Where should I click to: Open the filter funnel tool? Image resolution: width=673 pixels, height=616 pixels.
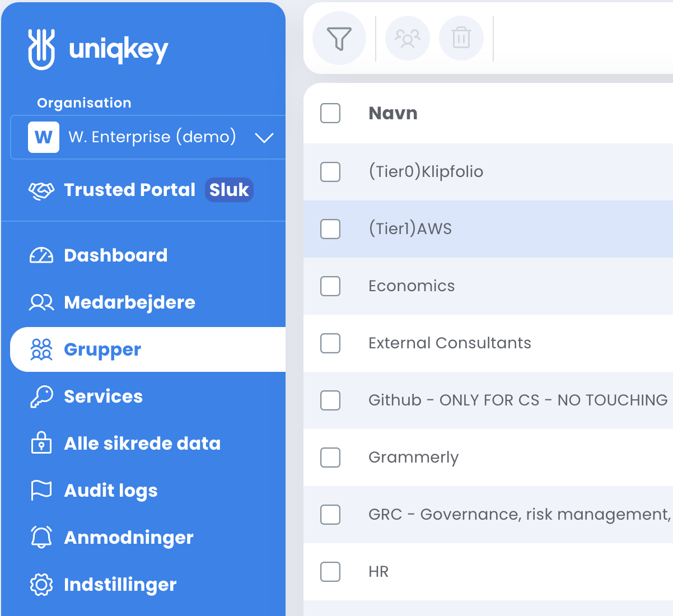tap(339, 38)
